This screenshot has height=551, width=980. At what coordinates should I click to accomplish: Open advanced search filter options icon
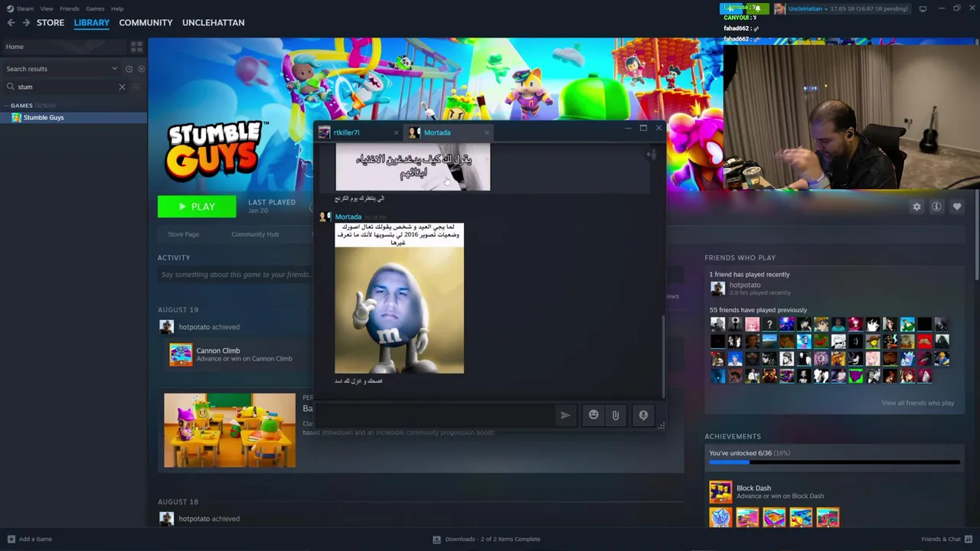coord(136,86)
